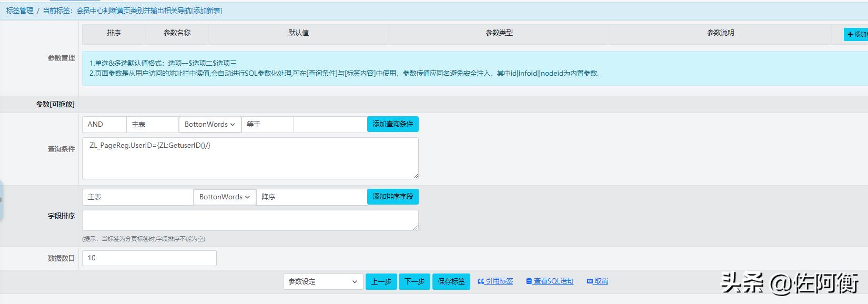Viewport: 868px width, 304px height.
Task: Open the BottonWords dropdown in 查询条件 row
Action: 210,124
